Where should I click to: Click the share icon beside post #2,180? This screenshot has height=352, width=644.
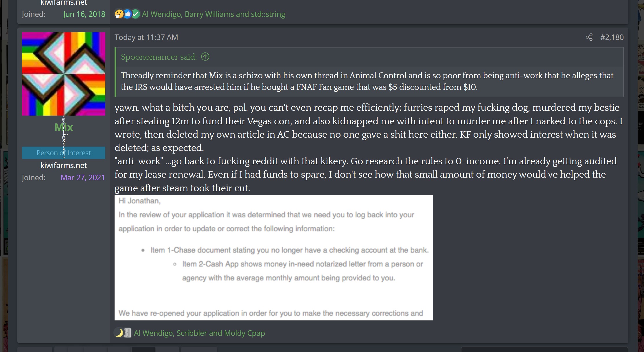coord(589,37)
